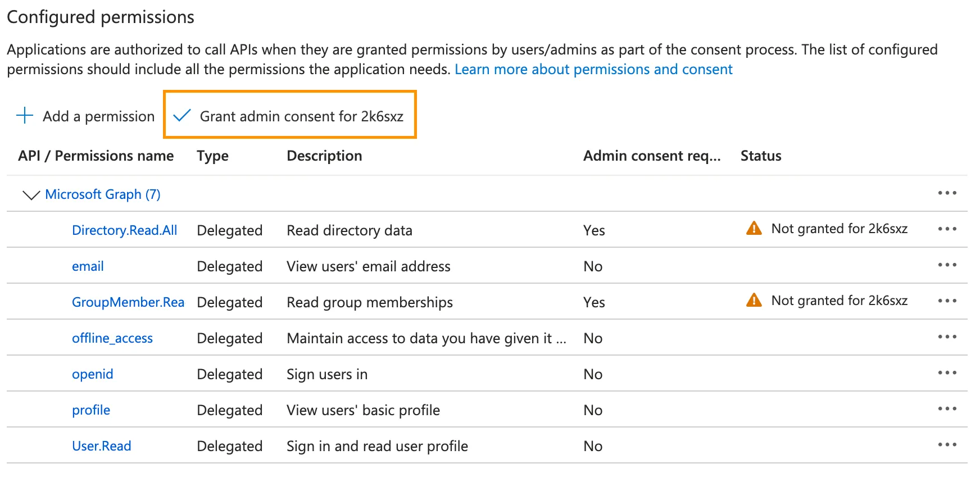Open the profile permission link

[x=91, y=410]
